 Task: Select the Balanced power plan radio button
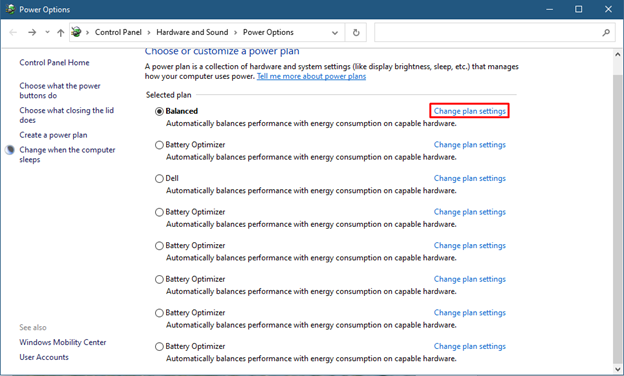[x=159, y=111]
